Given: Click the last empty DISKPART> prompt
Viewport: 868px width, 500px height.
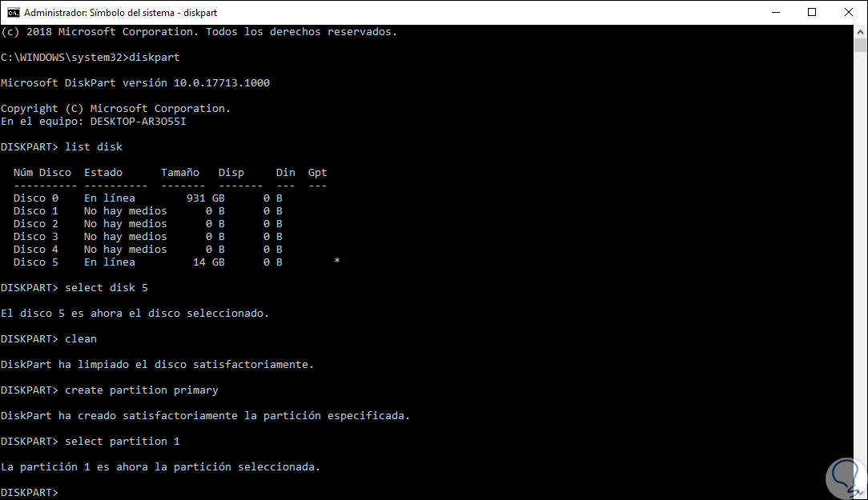Looking at the screenshot, I should (x=30, y=492).
